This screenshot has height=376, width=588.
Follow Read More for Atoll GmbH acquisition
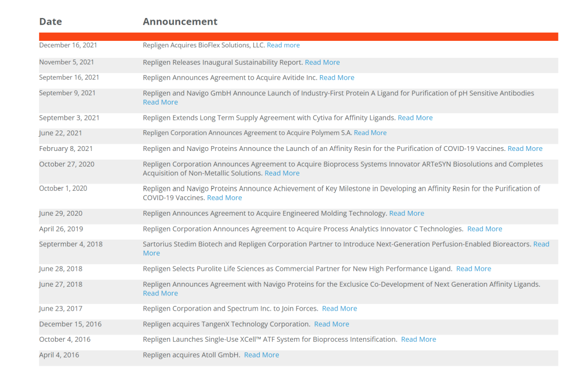261,355
